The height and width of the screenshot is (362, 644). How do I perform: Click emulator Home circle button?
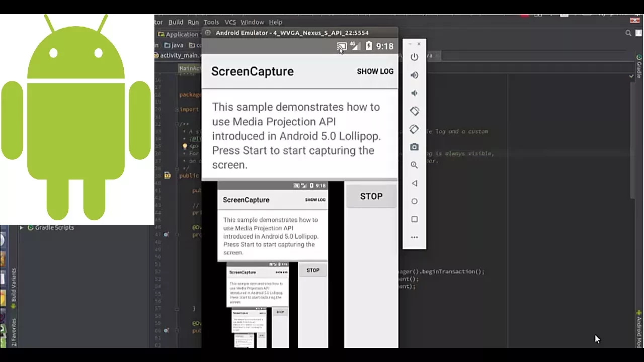[414, 201]
